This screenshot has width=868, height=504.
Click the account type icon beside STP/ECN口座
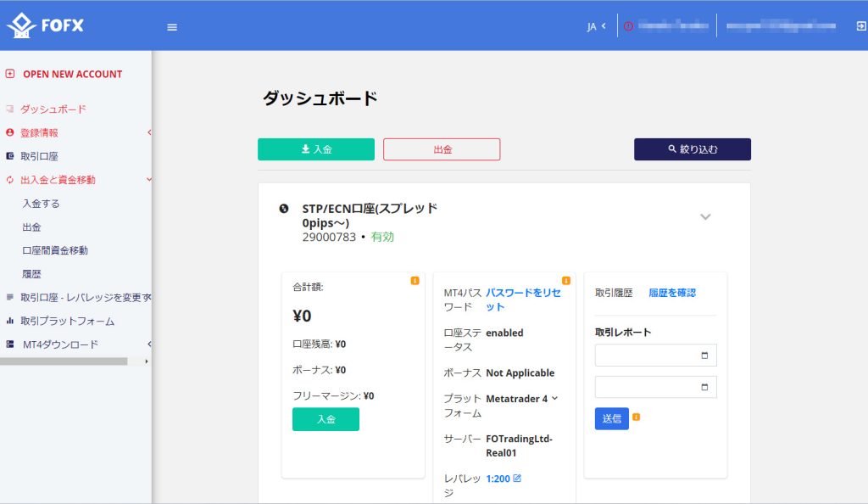click(x=284, y=209)
